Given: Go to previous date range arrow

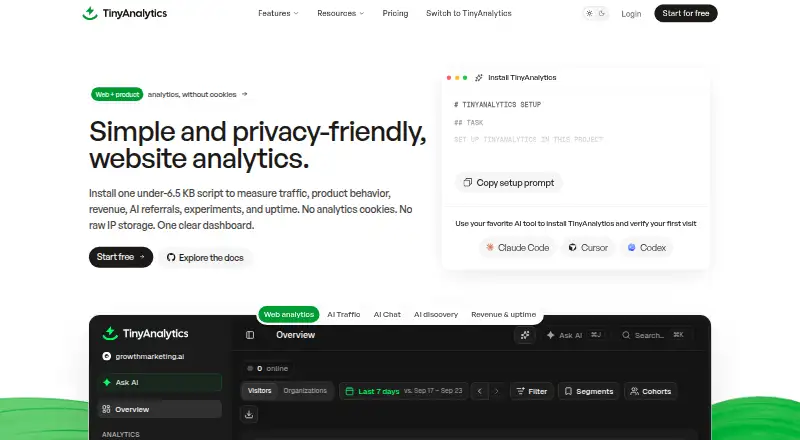Looking at the screenshot, I should pos(480,392).
